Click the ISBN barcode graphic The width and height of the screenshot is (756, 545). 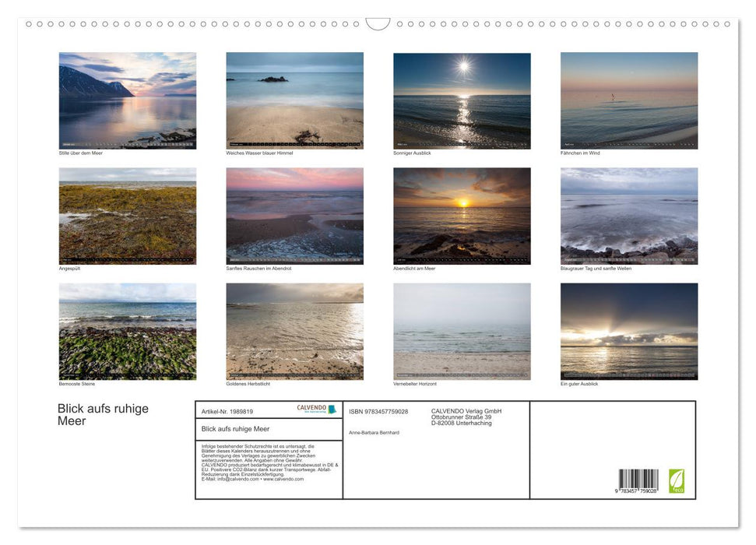pyautogui.click(x=638, y=481)
